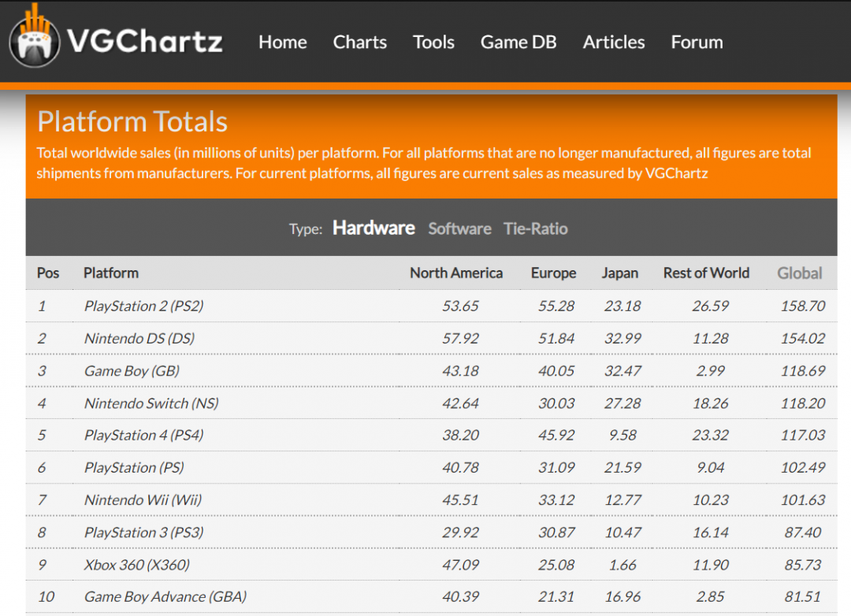Click the Game Boy (GB) platform entry
The height and width of the screenshot is (616, 851).
tap(132, 371)
